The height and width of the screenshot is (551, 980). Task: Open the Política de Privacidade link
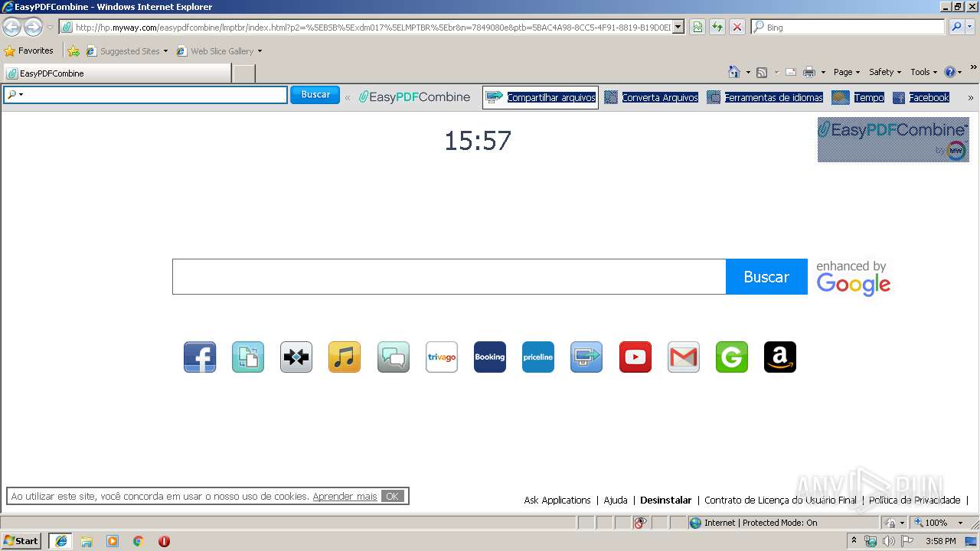click(x=914, y=500)
